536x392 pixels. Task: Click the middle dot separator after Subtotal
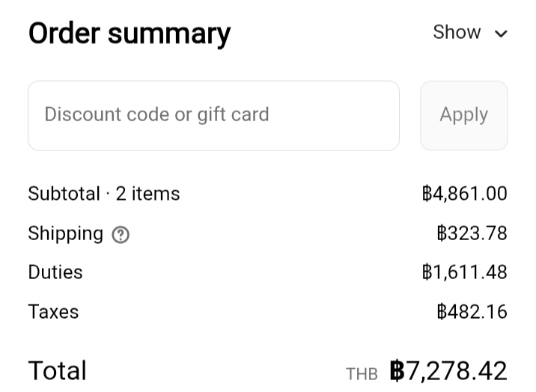[108, 195]
